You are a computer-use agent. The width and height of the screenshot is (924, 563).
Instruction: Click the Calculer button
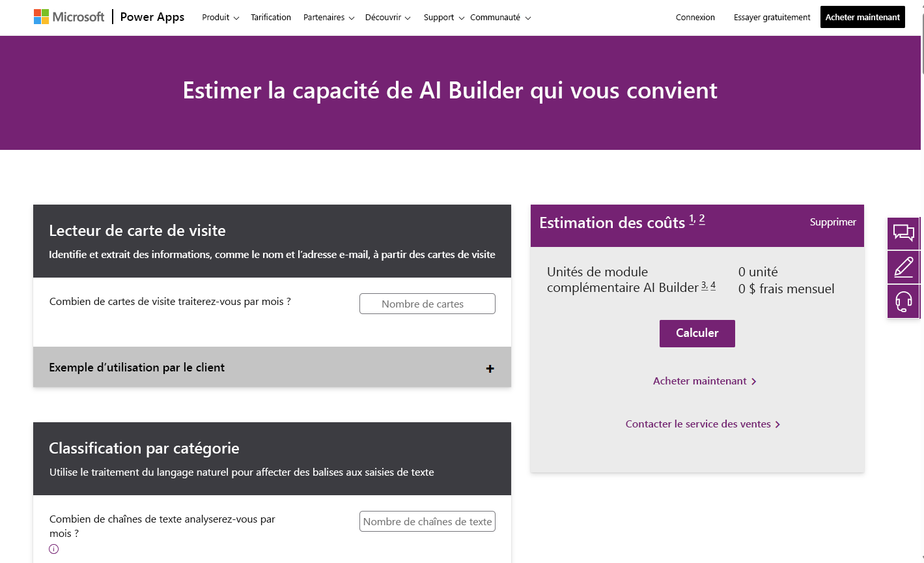697,334
